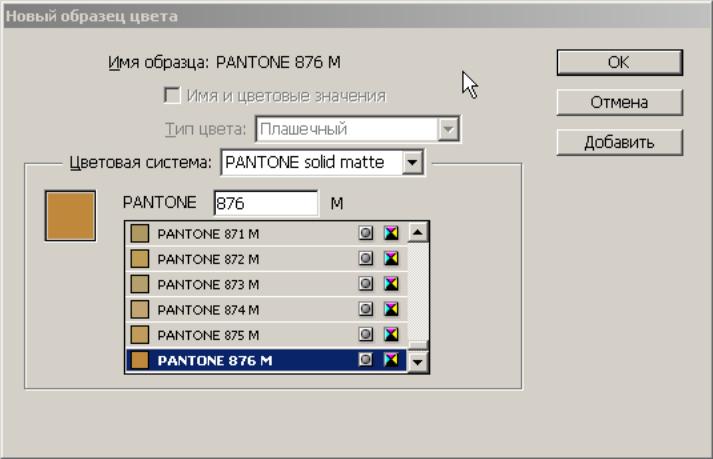This screenshot has width=713, height=459.
Task: Open the Цветовая система dropdown arrow
Action: click(x=412, y=162)
